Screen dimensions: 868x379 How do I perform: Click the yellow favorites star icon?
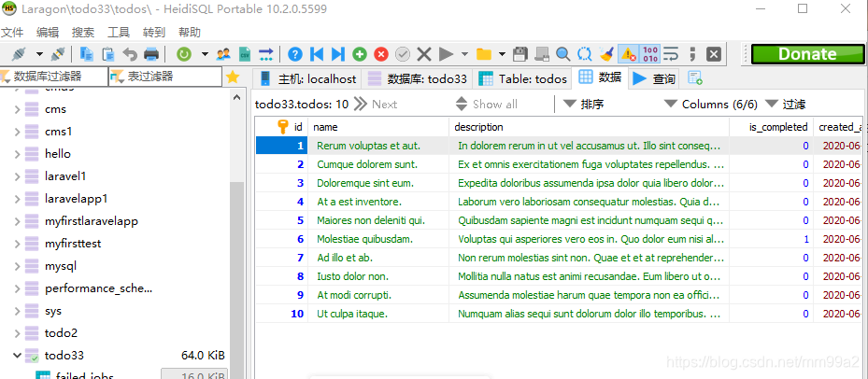point(233,77)
